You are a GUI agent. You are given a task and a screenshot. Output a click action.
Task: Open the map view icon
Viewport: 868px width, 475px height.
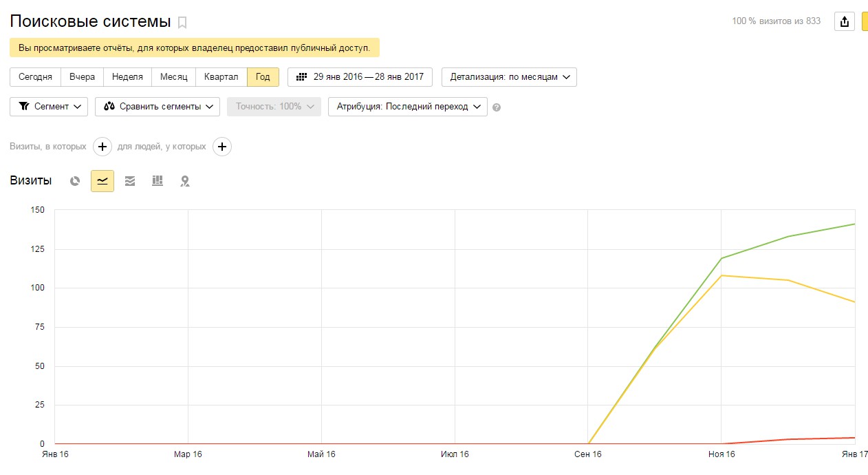185,181
